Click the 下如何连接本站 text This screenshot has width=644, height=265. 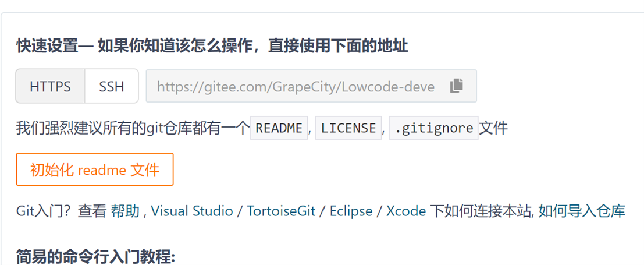pyautogui.click(x=481, y=211)
